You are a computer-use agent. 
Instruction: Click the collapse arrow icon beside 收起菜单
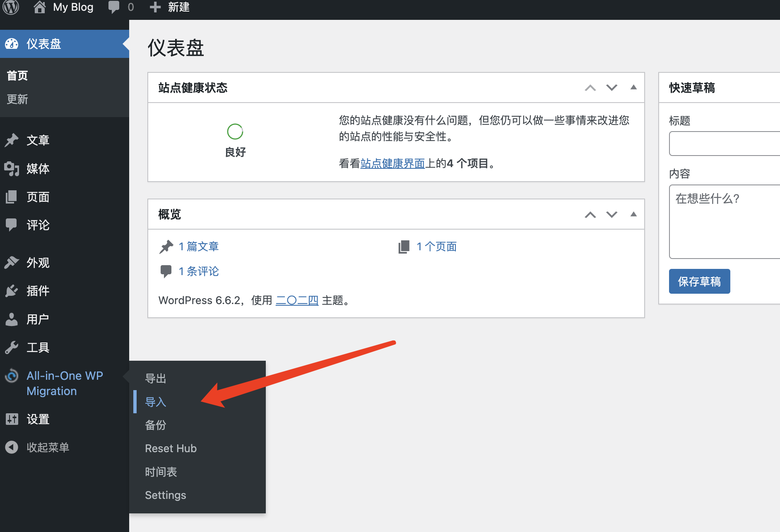point(12,447)
